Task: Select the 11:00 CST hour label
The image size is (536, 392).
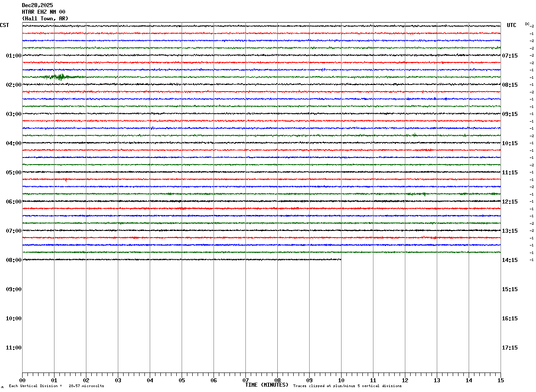Action: point(14,348)
